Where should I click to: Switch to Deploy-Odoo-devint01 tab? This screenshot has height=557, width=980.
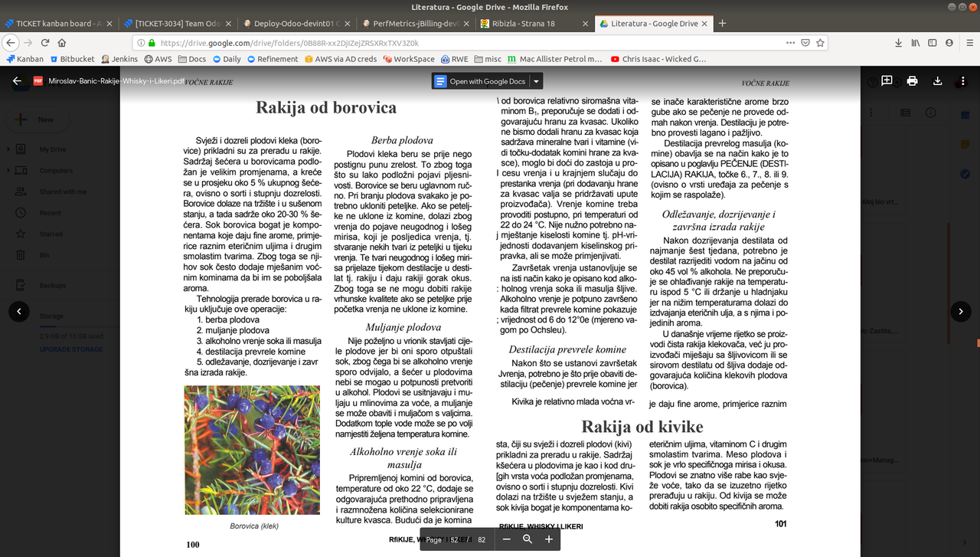click(296, 23)
